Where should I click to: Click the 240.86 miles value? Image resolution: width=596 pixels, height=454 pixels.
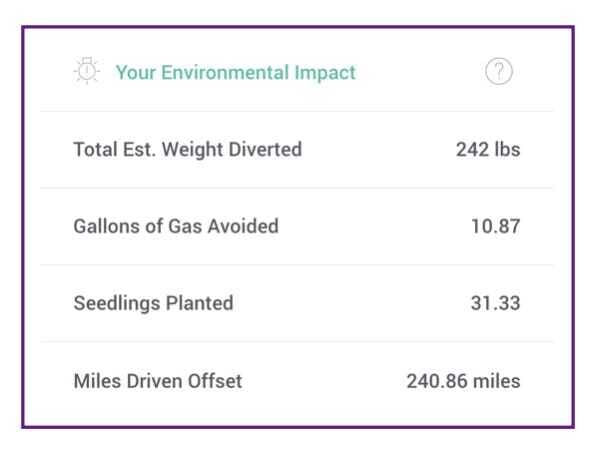[463, 381]
